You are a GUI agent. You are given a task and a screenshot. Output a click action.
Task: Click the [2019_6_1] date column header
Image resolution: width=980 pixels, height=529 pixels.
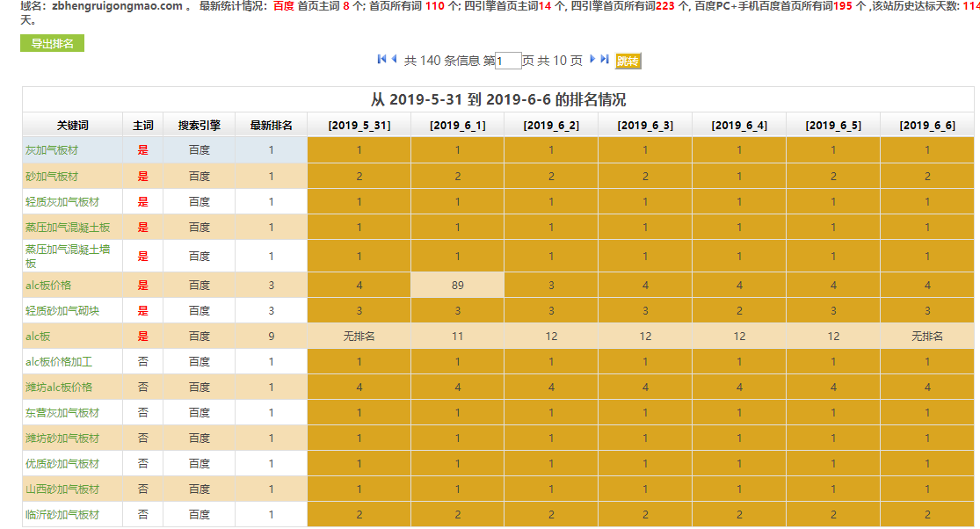(x=457, y=126)
